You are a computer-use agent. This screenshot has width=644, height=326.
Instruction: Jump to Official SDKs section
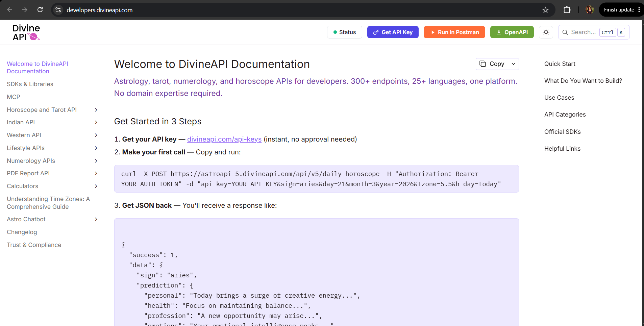[x=563, y=132]
